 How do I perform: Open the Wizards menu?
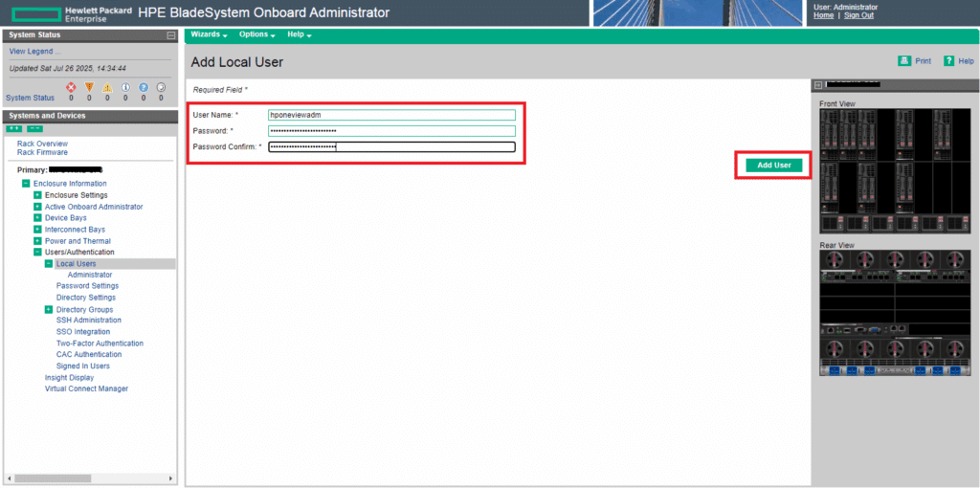tap(210, 35)
